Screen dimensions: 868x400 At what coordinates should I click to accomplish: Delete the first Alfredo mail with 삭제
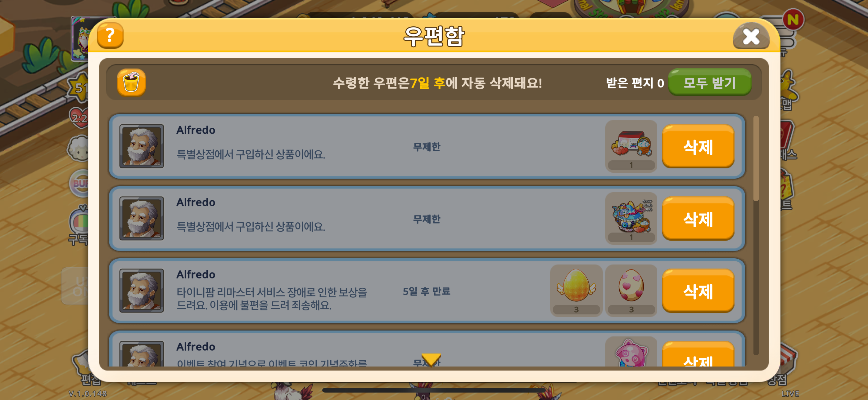[698, 146]
